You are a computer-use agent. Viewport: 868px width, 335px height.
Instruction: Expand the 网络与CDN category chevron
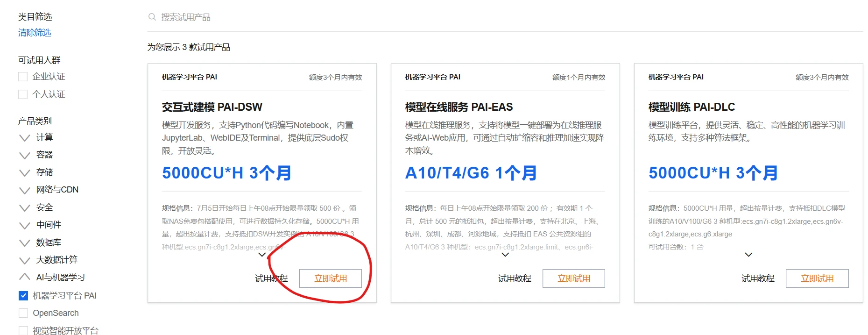(x=25, y=190)
